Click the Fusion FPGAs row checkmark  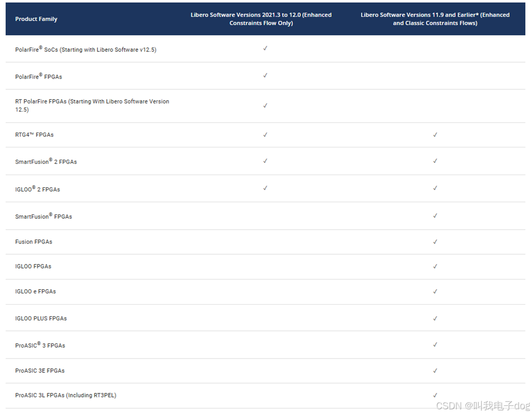click(x=435, y=242)
